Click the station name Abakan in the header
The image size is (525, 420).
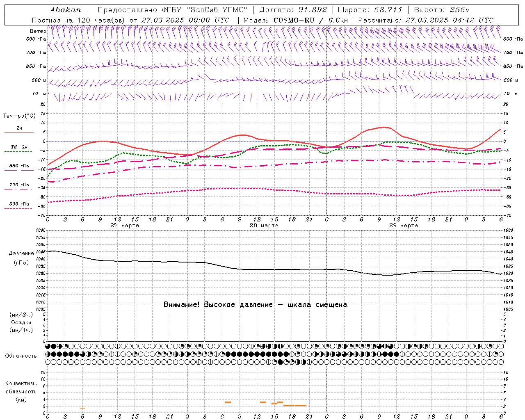coord(66,10)
